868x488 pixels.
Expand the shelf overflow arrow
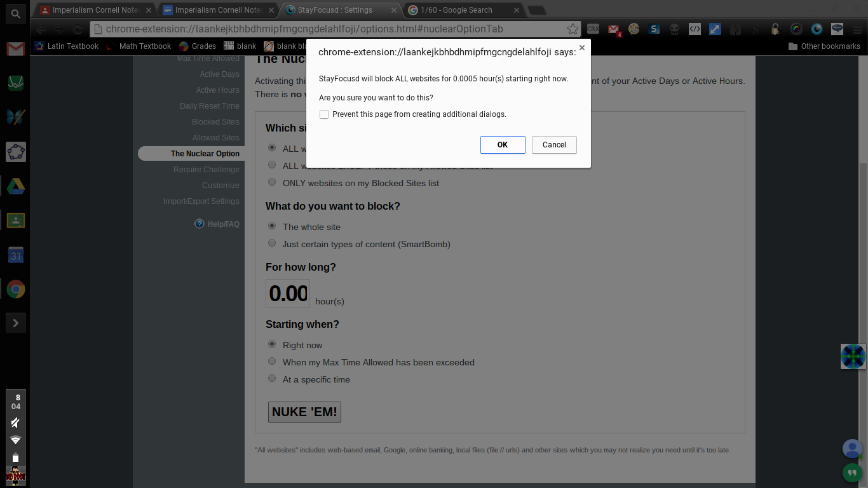coord(15,323)
